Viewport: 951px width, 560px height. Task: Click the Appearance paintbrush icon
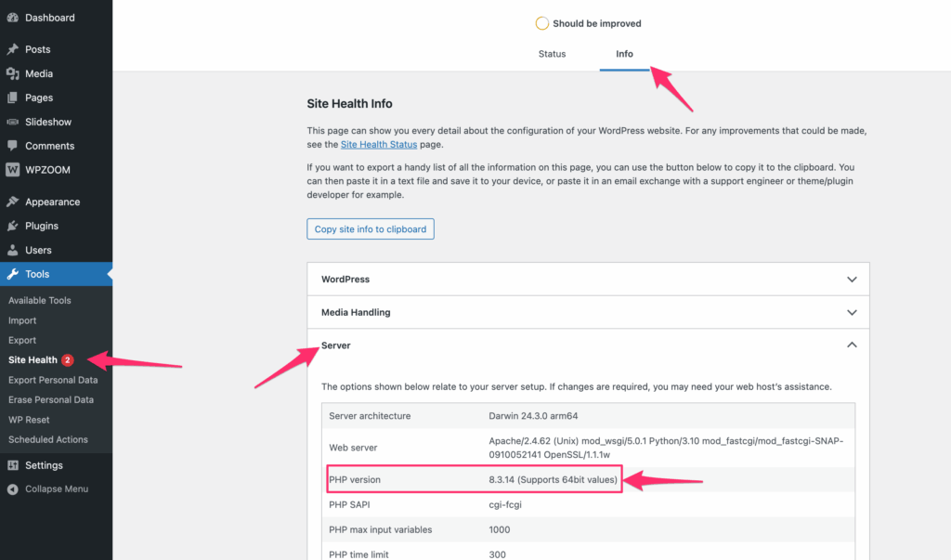pos(12,202)
